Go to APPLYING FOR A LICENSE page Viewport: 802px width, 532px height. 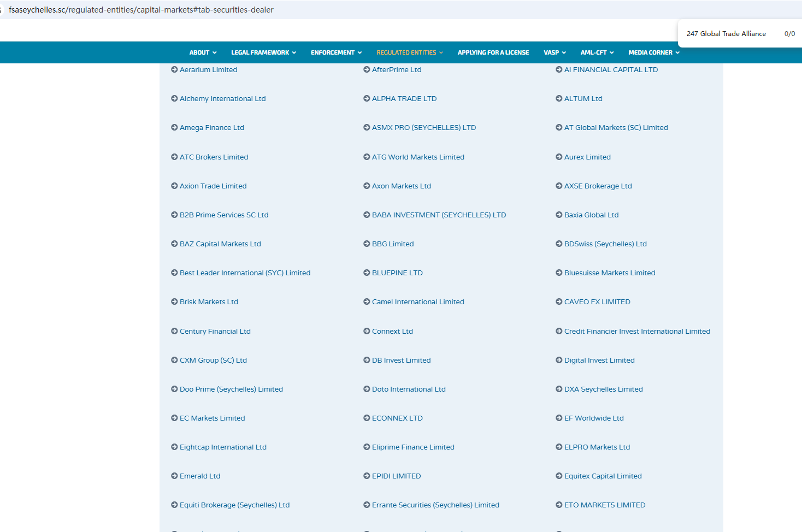[x=493, y=52]
